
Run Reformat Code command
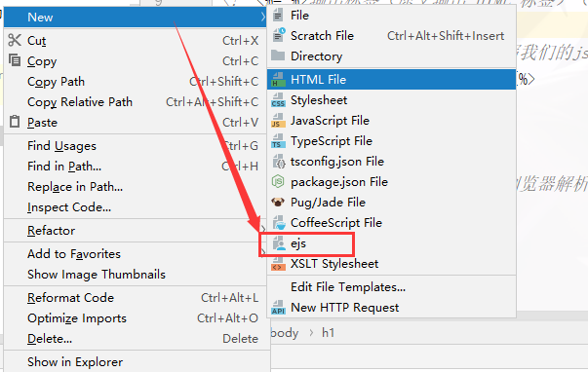(x=135, y=297)
